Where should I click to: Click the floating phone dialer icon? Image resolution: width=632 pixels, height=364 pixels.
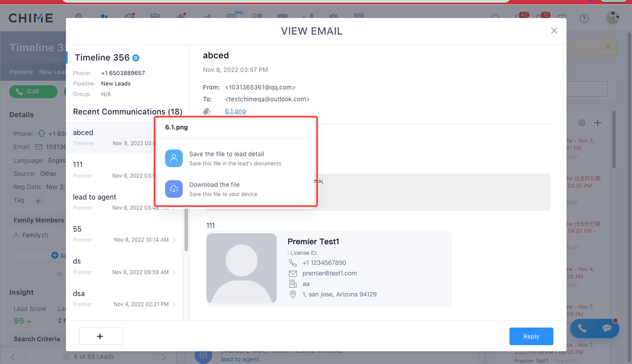[583, 328]
